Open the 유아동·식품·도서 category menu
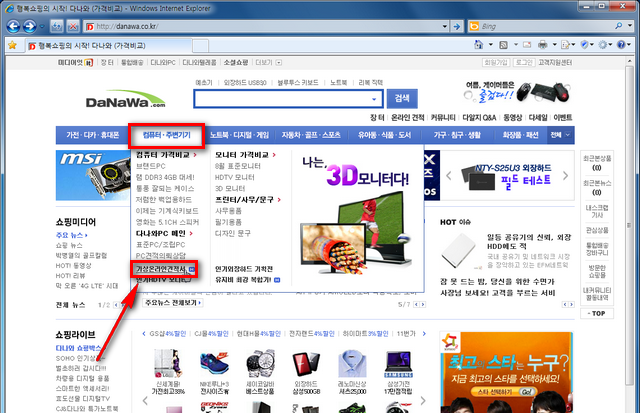 tap(384, 135)
